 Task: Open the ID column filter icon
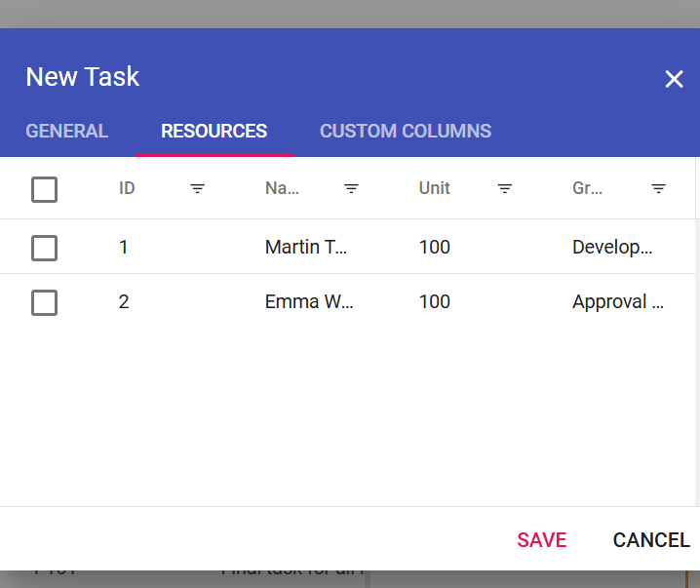coord(197,189)
